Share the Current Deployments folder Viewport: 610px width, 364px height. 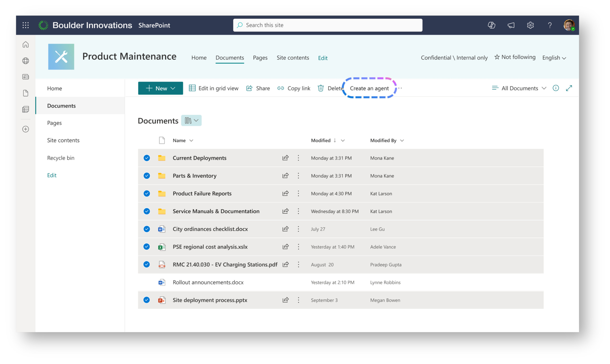tap(285, 158)
